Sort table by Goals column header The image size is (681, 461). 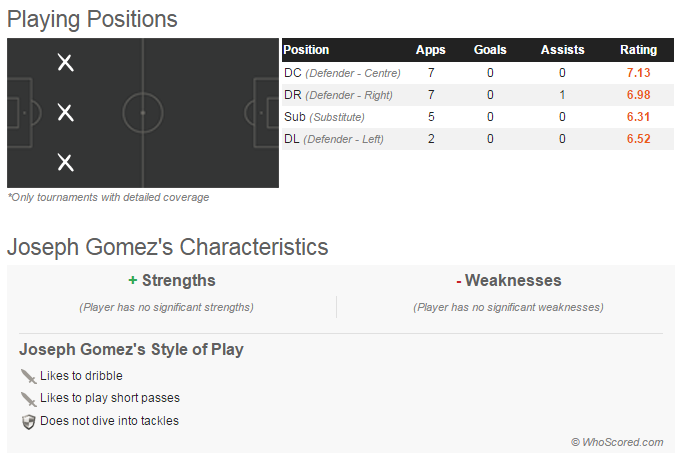point(490,50)
